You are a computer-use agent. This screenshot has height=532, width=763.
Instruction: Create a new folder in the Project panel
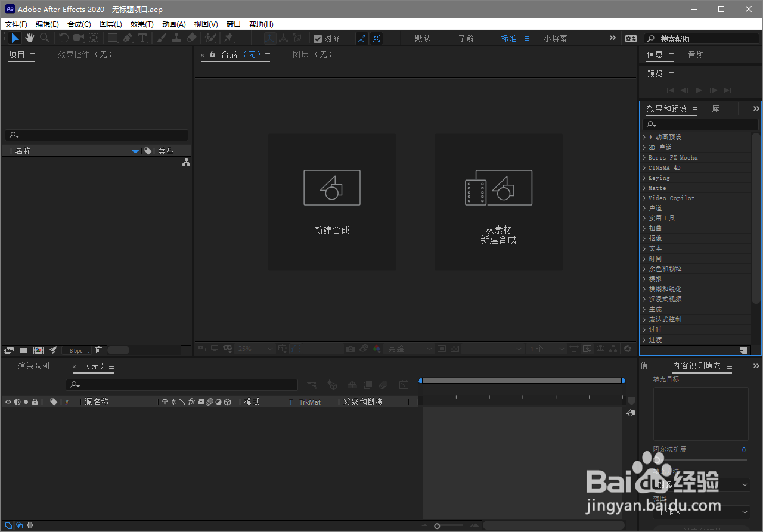tap(24, 350)
